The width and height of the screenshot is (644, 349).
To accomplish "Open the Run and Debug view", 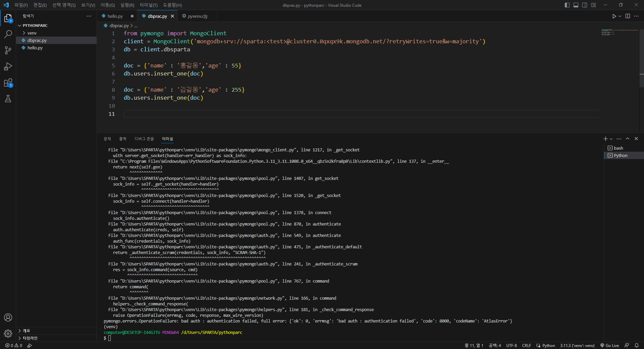I will click(x=8, y=66).
